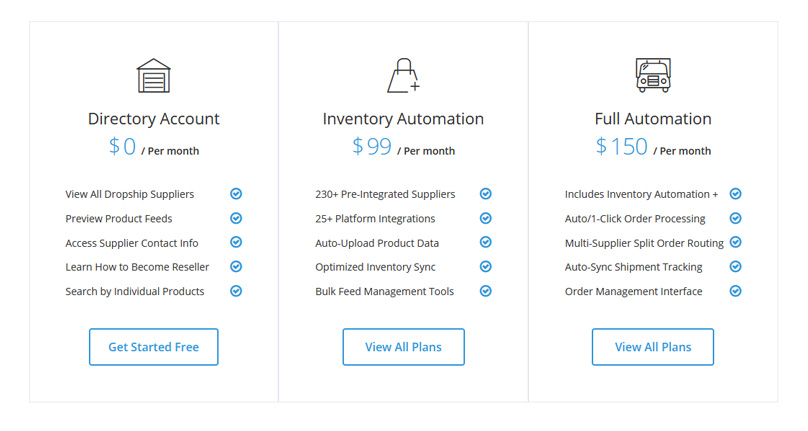This screenshot has width=808, height=431.
Task: Click View All Plans under Full Automation
Action: pyautogui.click(x=652, y=347)
